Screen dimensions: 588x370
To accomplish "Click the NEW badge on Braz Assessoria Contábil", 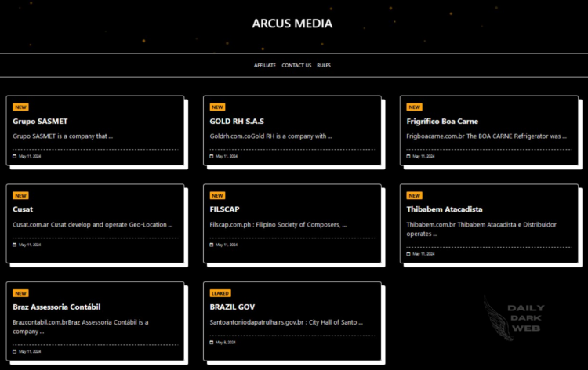I will click(20, 293).
